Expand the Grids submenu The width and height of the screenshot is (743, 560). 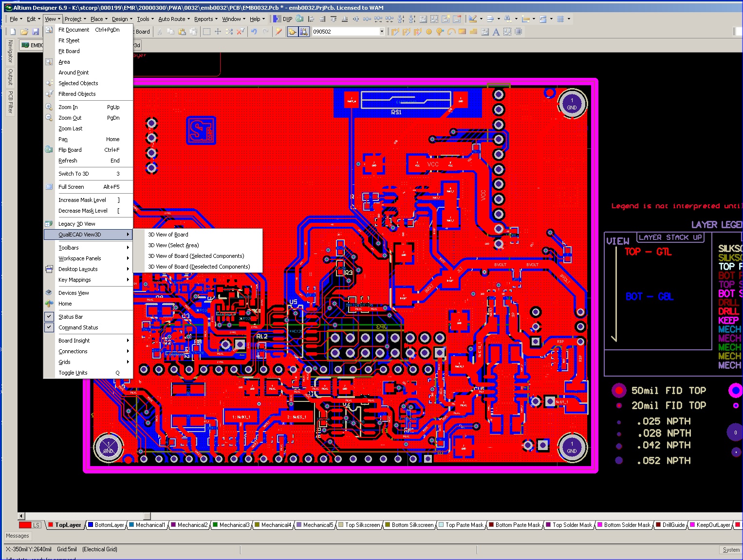pos(88,362)
